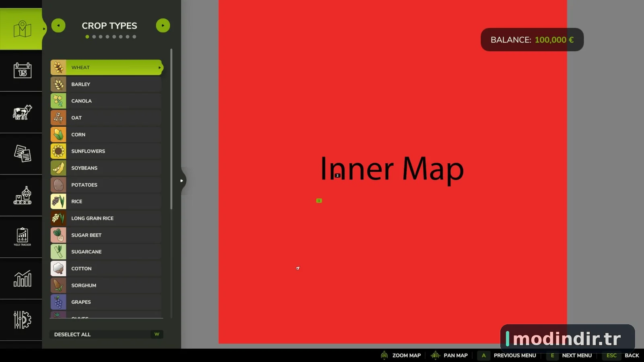
Task: Go to previous map filter category
Action: tap(58, 25)
